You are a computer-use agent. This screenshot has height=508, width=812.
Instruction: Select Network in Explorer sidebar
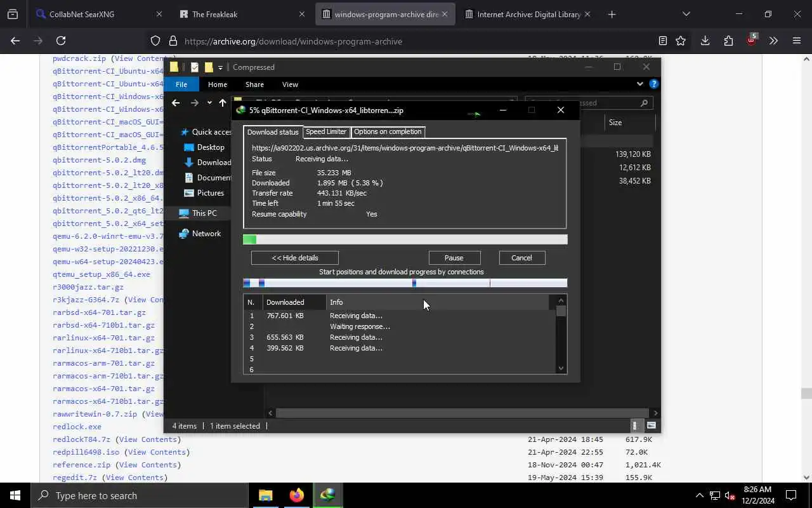point(200,234)
